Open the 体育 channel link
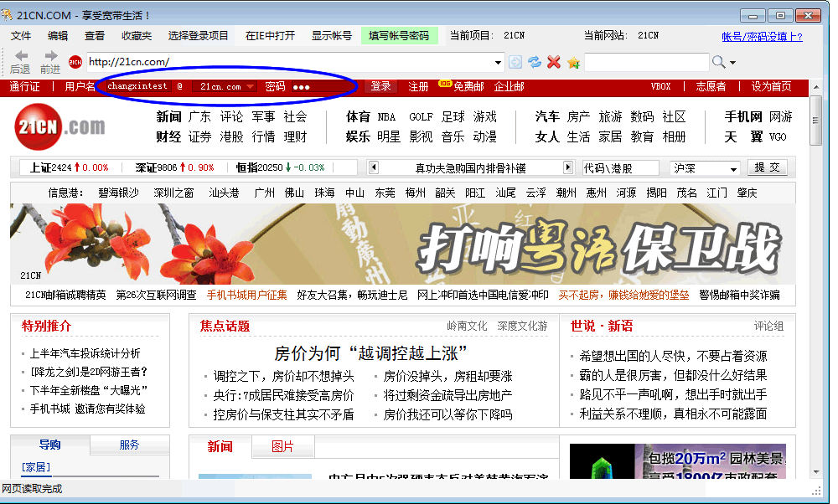Viewport: 838px width, 504px height. (358, 117)
